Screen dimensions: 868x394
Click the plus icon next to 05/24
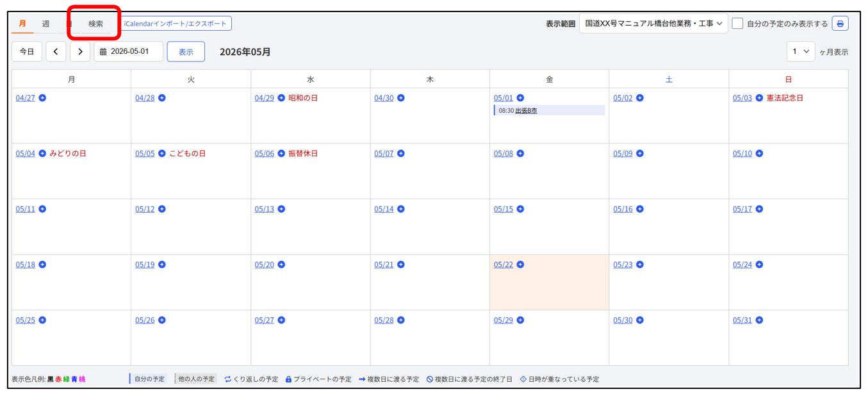(x=759, y=265)
